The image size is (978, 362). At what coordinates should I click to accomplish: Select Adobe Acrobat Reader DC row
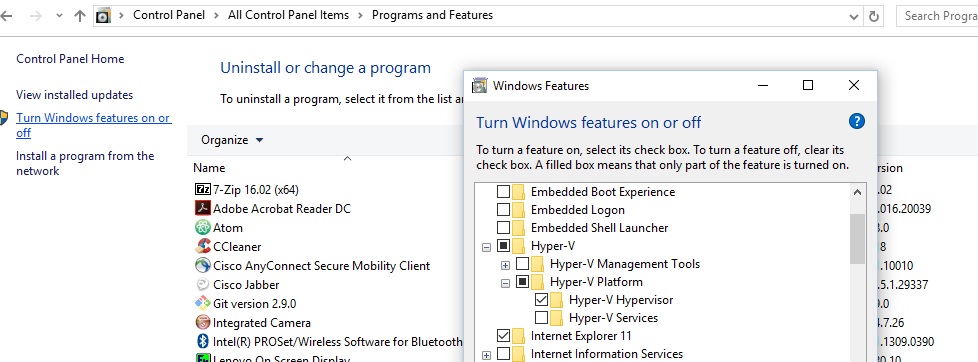(x=282, y=208)
